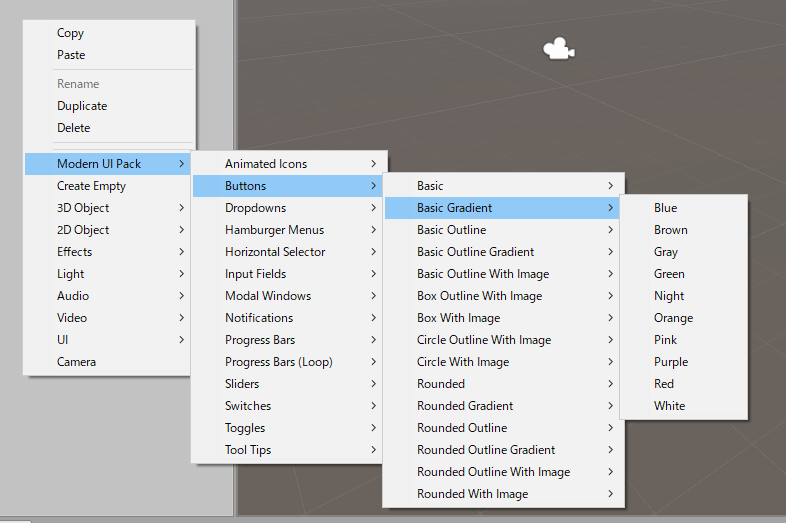Open the Box With Image submenu
Image resolution: width=786 pixels, height=523 pixels.
[x=503, y=318]
